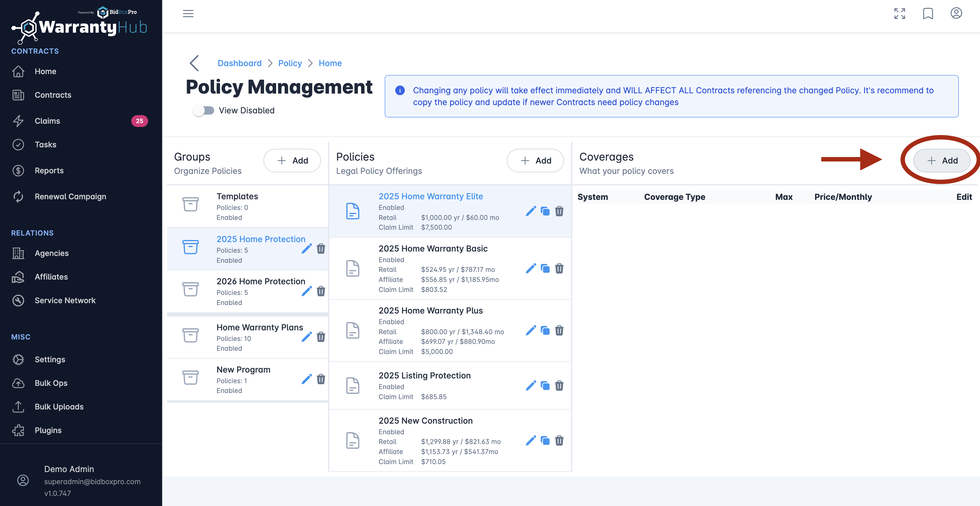Collapse sidebar with hamburger menu icon
The image size is (980, 506).
pos(188,14)
